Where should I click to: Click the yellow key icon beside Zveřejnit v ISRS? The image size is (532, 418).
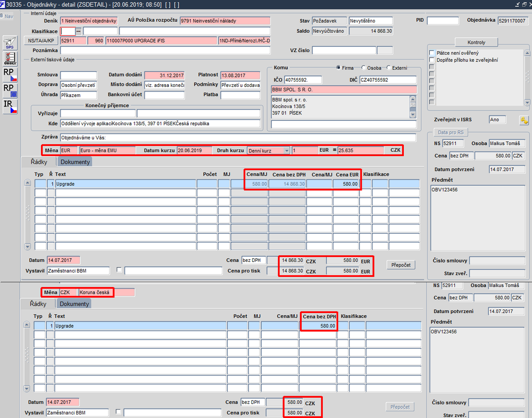click(524, 120)
